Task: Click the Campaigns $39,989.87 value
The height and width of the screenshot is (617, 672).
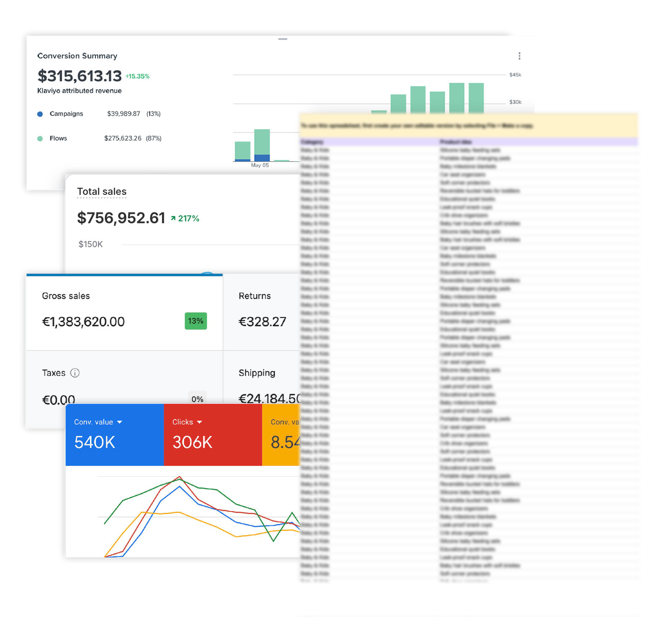Action: point(123,114)
